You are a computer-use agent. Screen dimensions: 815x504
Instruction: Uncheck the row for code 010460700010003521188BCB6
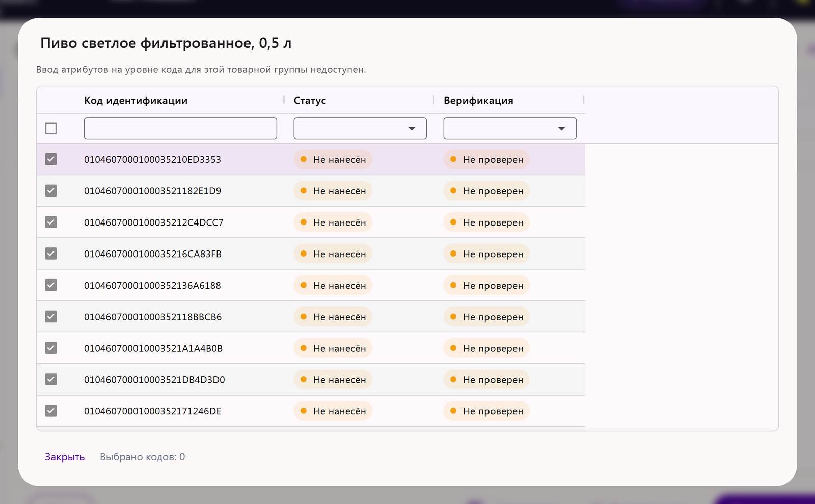[x=51, y=317]
